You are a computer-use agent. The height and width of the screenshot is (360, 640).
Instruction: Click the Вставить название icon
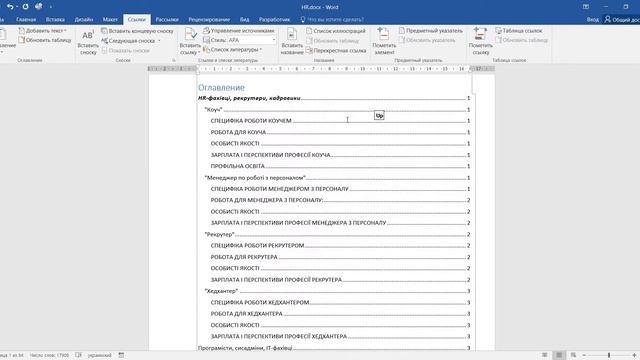click(292, 41)
